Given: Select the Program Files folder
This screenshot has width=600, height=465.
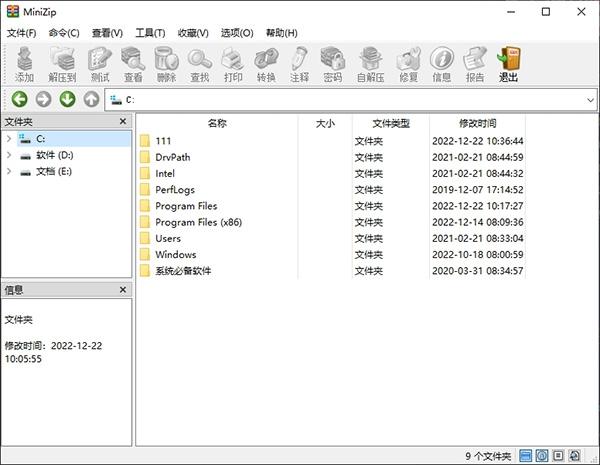Looking at the screenshot, I should click(186, 206).
